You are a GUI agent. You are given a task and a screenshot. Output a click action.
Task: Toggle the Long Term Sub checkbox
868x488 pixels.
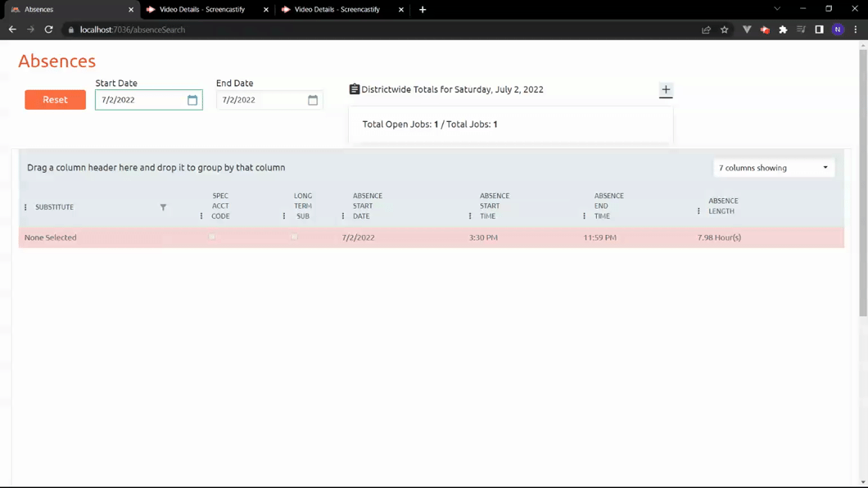294,237
